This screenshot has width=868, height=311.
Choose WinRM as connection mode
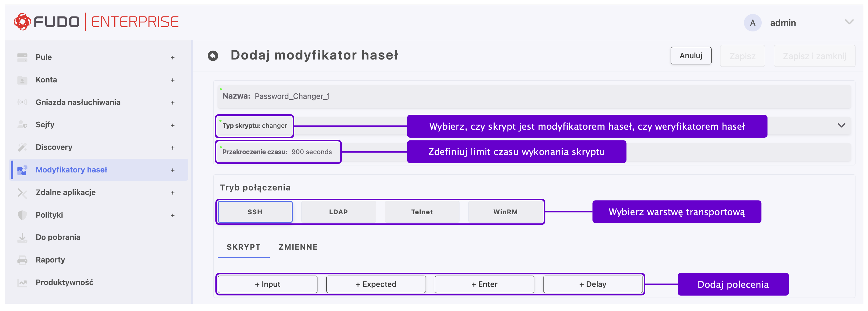pos(505,212)
